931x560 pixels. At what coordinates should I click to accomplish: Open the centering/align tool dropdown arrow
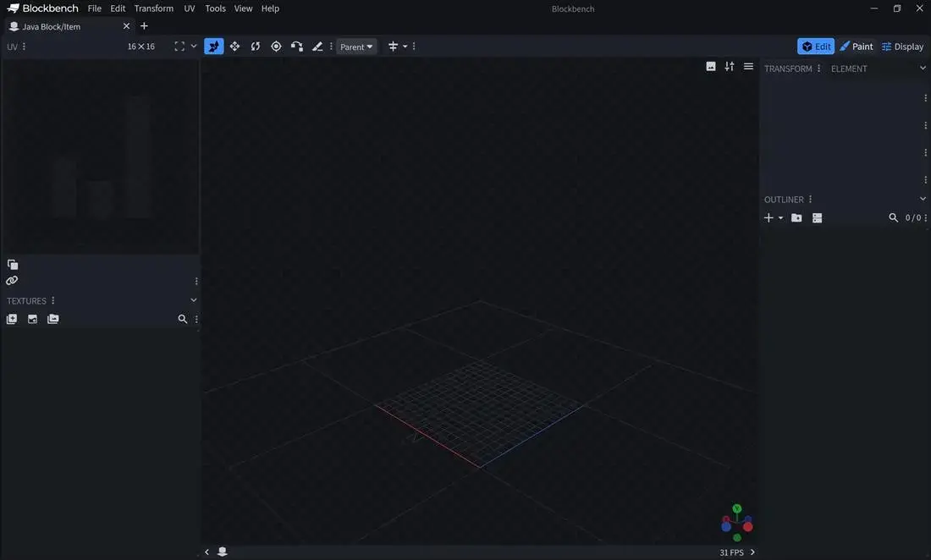pyautogui.click(x=405, y=47)
